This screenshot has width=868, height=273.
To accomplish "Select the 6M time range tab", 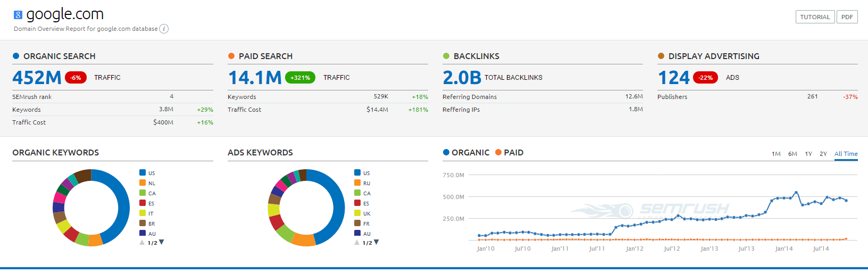I will (792, 154).
